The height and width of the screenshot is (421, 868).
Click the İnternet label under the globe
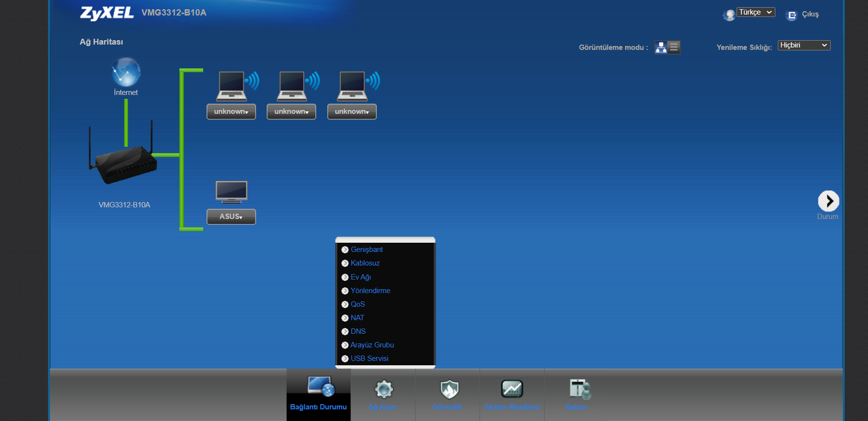pos(126,93)
